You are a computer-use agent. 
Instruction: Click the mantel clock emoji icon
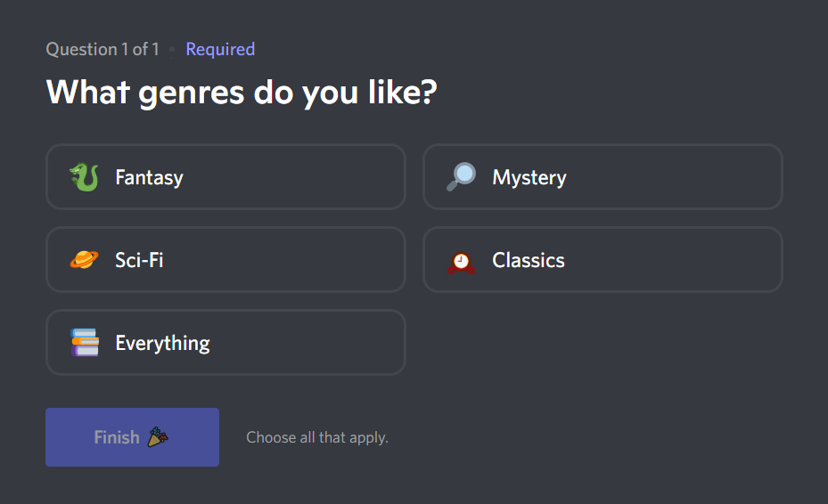coord(461,261)
